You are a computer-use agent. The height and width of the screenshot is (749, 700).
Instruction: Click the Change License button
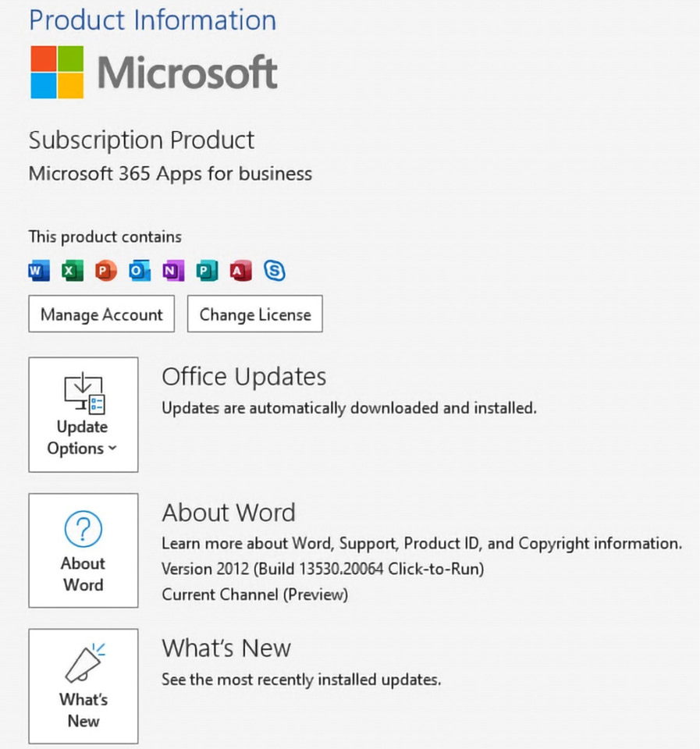click(255, 314)
